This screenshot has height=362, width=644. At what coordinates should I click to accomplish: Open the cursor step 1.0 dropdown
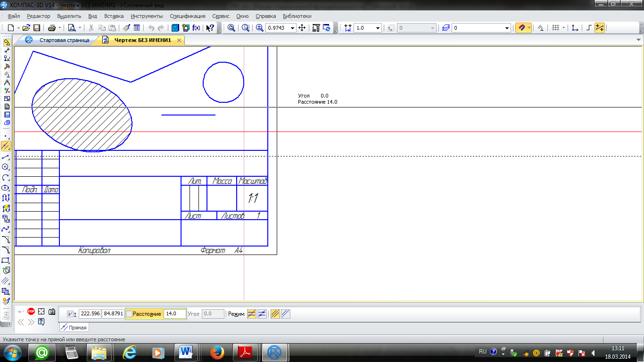[x=378, y=28]
